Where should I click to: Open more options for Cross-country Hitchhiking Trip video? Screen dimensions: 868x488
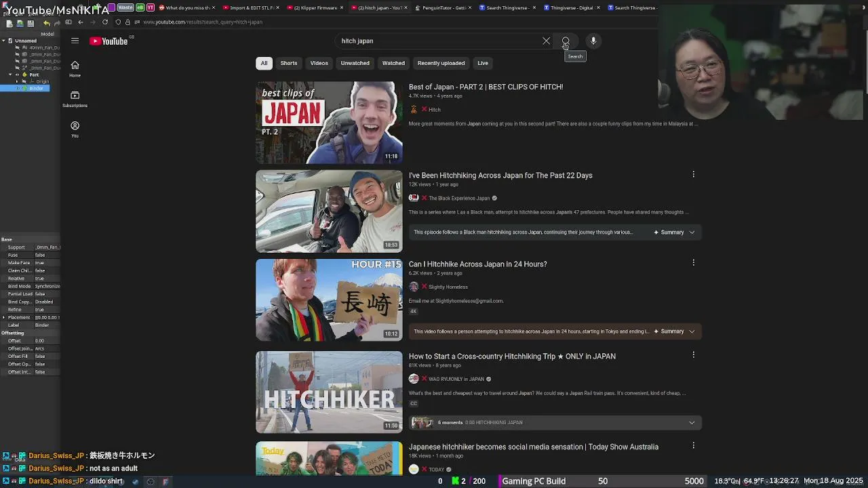[x=693, y=355]
